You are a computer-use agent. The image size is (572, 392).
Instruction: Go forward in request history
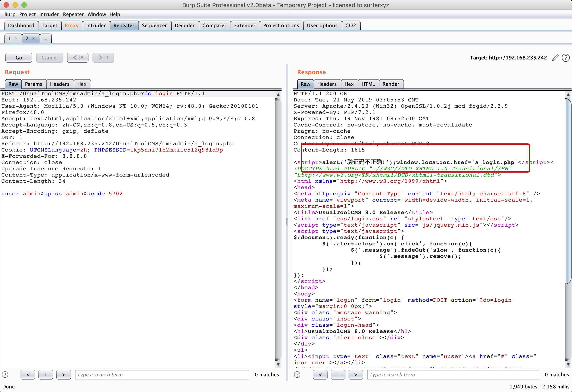[100, 58]
